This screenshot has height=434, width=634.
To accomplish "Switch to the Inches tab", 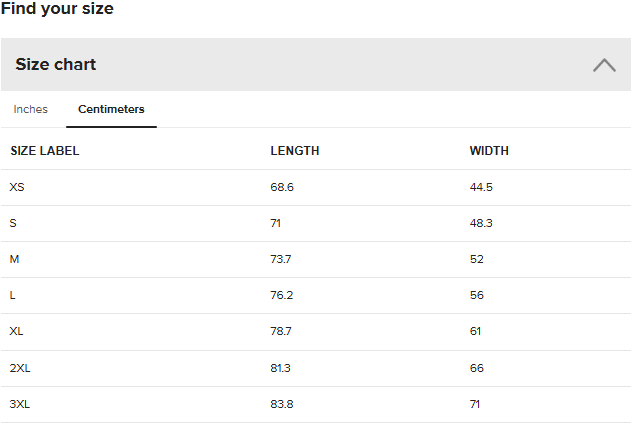I will pyautogui.click(x=30, y=109).
